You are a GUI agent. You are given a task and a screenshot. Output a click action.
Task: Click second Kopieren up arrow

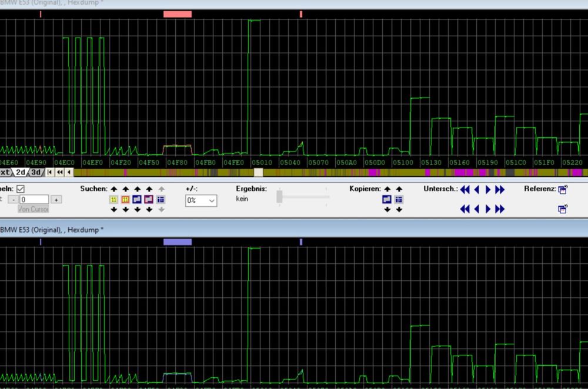(x=399, y=189)
